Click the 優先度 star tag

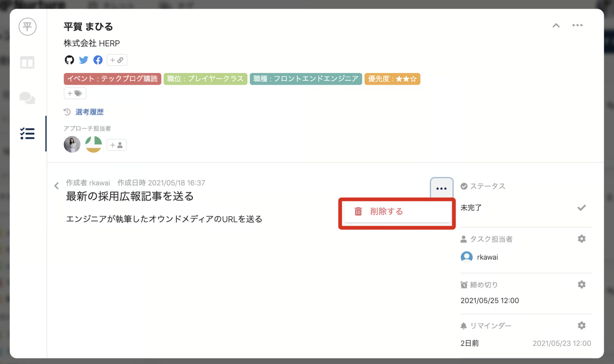(x=392, y=79)
